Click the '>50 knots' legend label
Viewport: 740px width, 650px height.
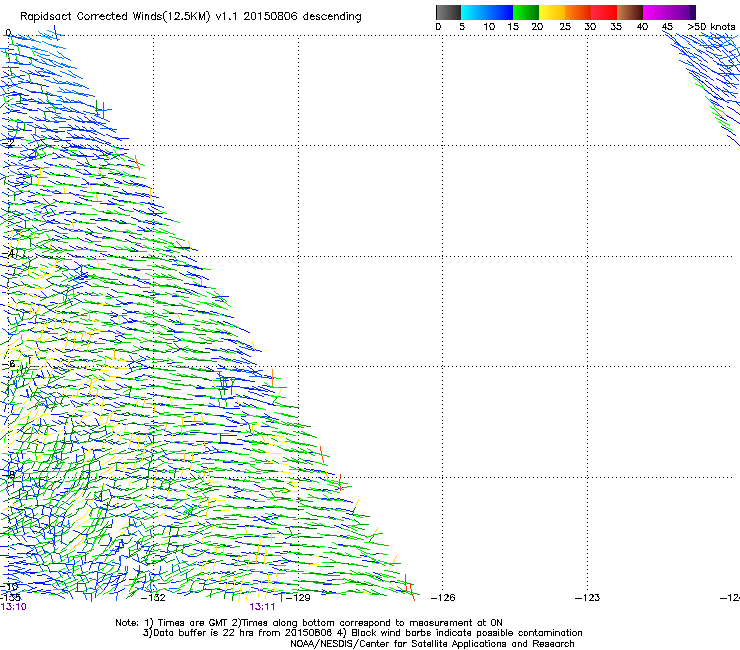[711, 27]
